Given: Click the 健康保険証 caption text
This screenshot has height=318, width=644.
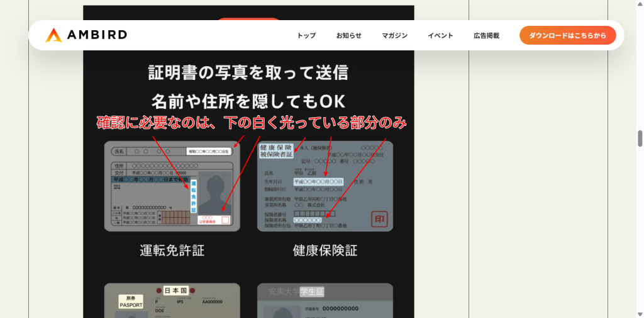Looking at the screenshot, I should pos(325,250).
